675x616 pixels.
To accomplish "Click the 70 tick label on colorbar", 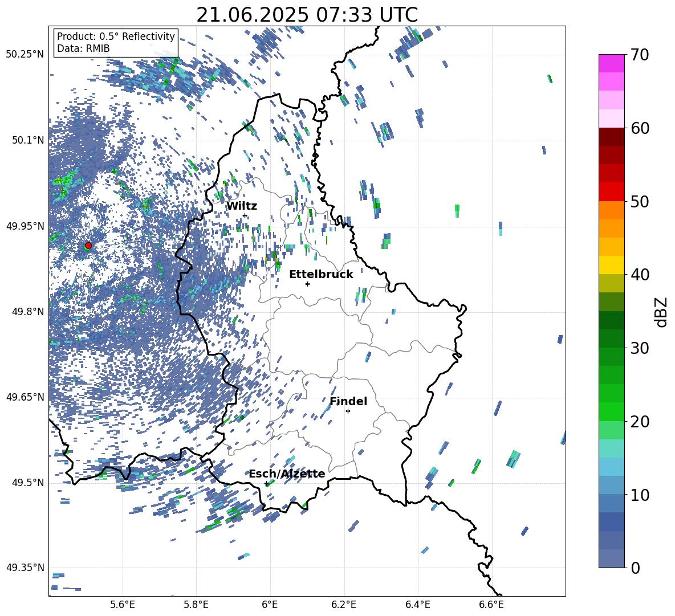I will coord(640,55).
